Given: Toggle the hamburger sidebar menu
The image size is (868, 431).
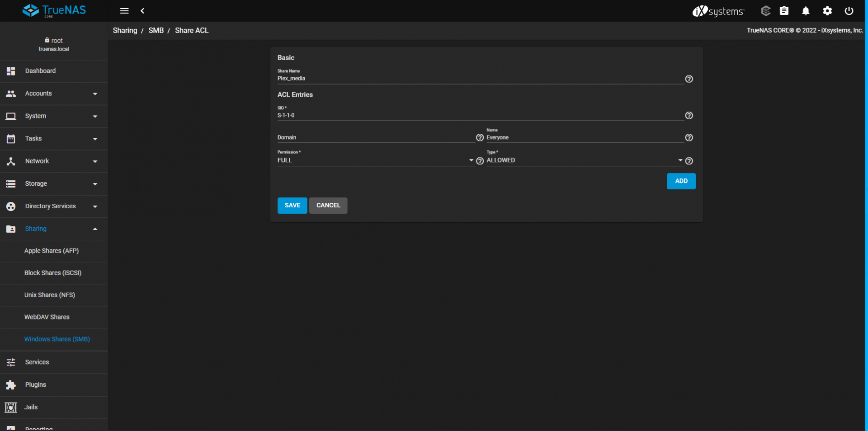Looking at the screenshot, I should coord(124,11).
